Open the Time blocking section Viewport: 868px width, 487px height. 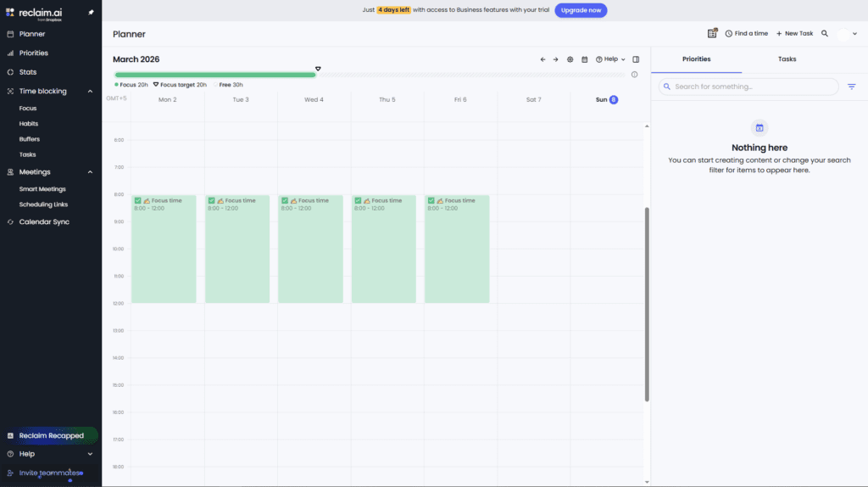point(42,91)
